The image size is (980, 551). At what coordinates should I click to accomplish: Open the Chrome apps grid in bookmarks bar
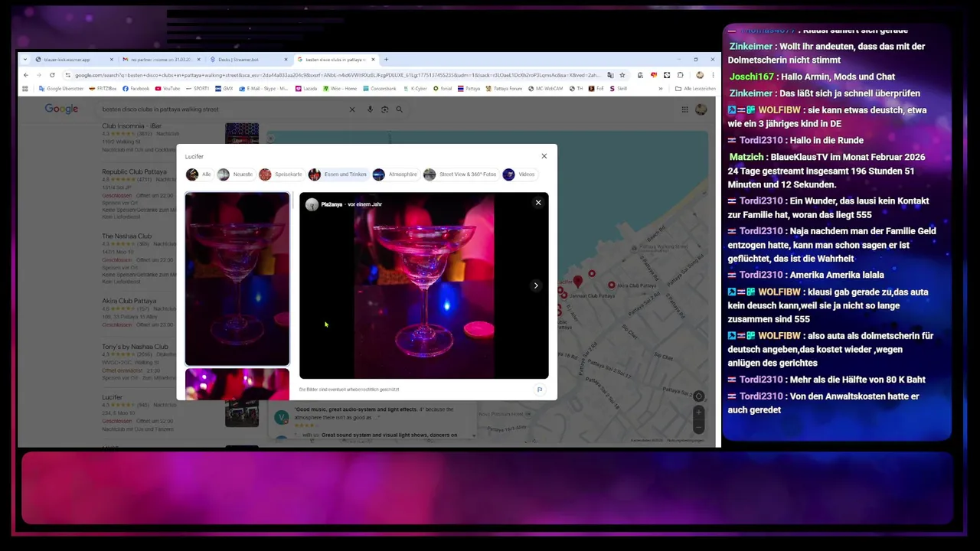click(x=25, y=89)
